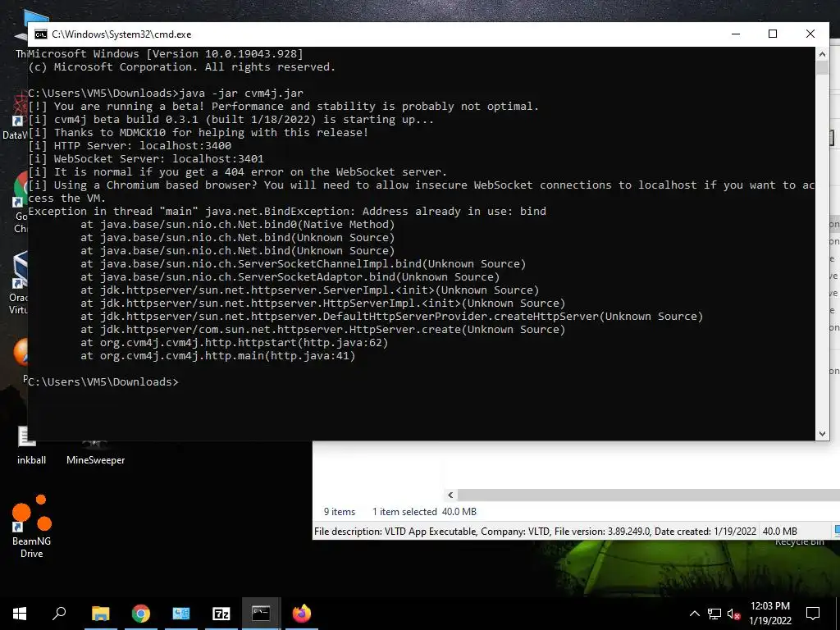The image size is (840, 630).
Task: Click the left arrow of Explorer's horizontal scrollbar
Action: point(450,495)
